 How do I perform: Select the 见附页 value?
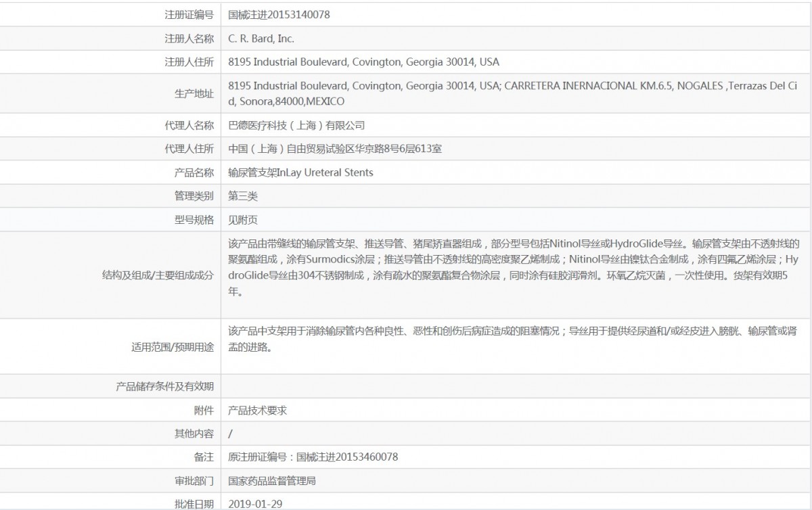coord(243,220)
